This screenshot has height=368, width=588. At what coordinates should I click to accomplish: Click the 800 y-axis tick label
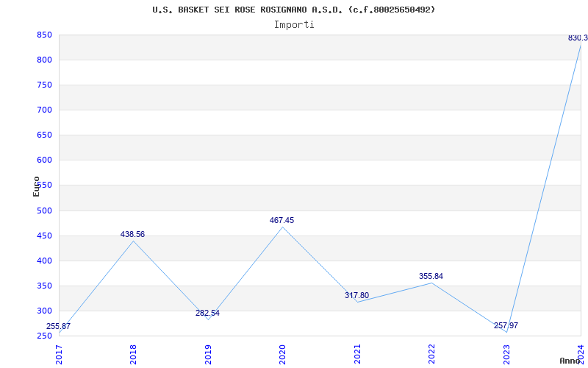(43, 60)
